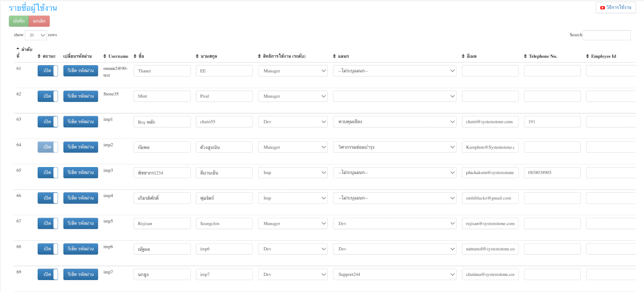Click username text Stone35
Screen dimensions: 644x292
[x=111, y=94]
